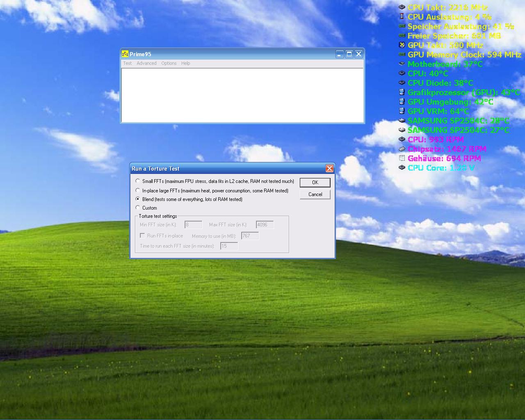Click the 'Chipsatz: 1467 RPM' reading
The image size is (525, 420).
pos(447,148)
